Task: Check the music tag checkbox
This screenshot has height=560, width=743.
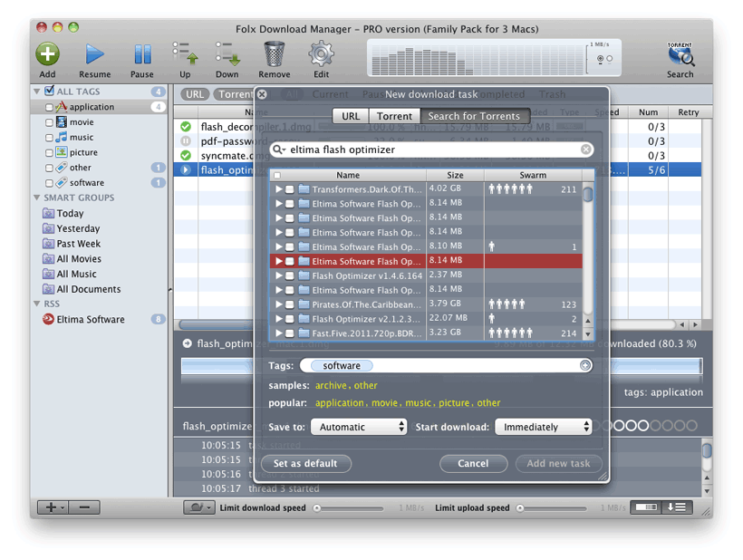Action: 49,138
